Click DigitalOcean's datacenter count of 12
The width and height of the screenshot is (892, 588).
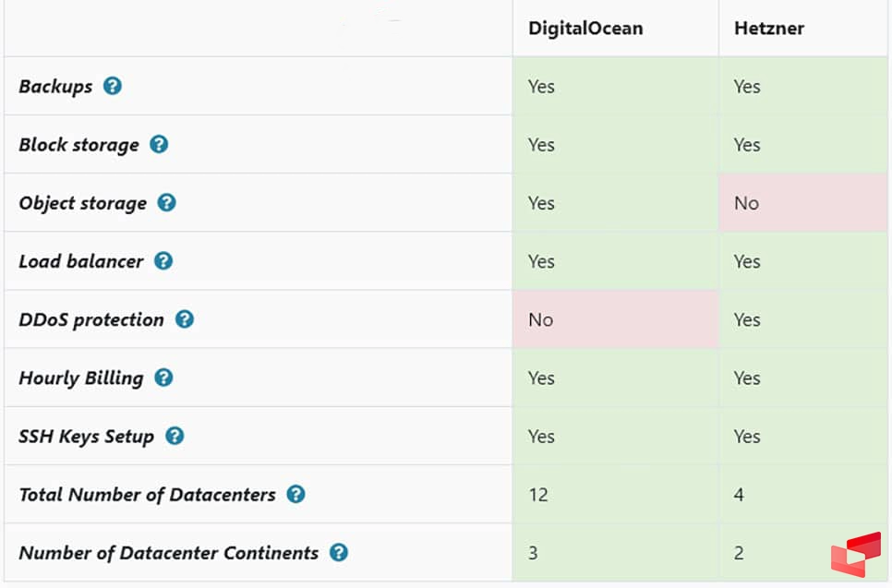537,495
